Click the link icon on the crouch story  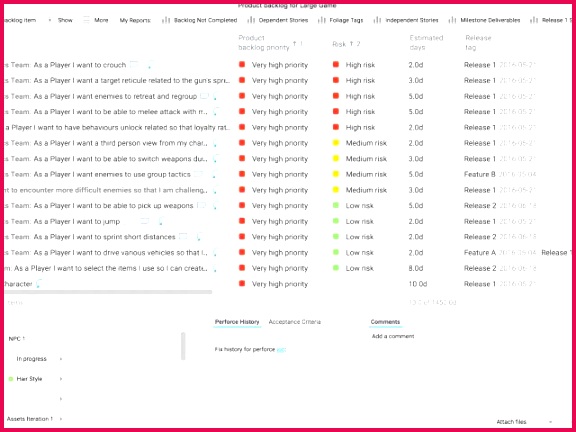[x=150, y=65]
